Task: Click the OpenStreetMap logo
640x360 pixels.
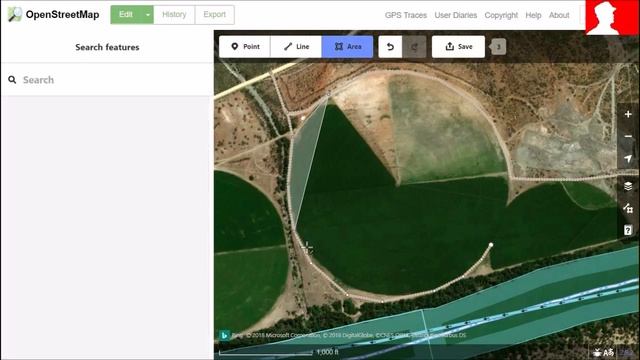Action: click(x=15, y=14)
